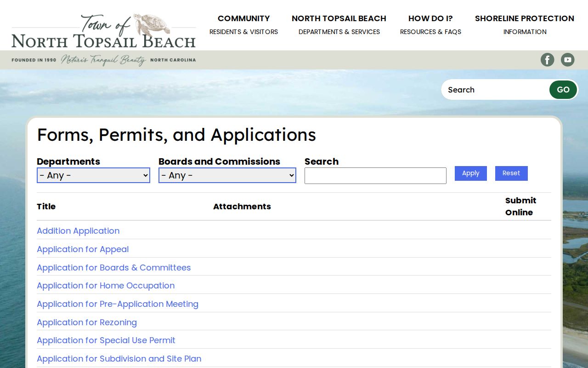588x368 pixels.
Task: Open the Application for Rezoning link
Action: 87,322
